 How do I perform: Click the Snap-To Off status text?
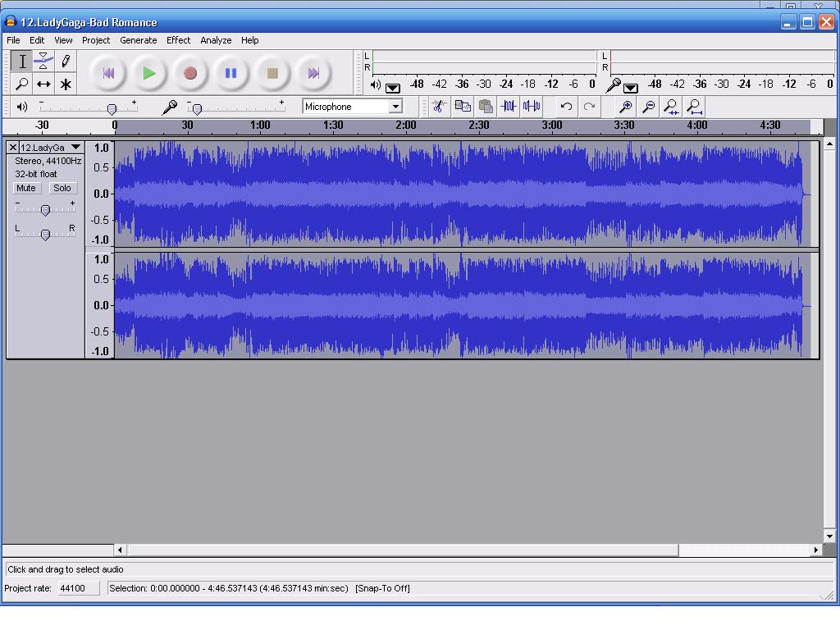coord(382,588)
